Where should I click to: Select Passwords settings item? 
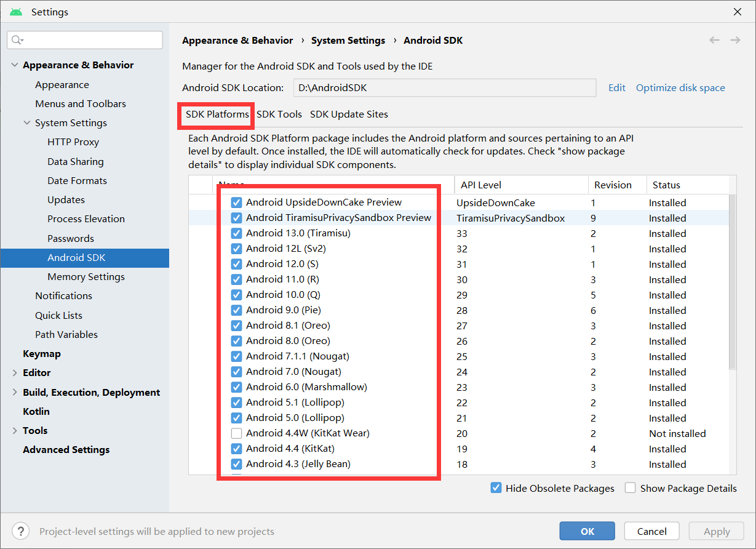click(x=71, y=239)
